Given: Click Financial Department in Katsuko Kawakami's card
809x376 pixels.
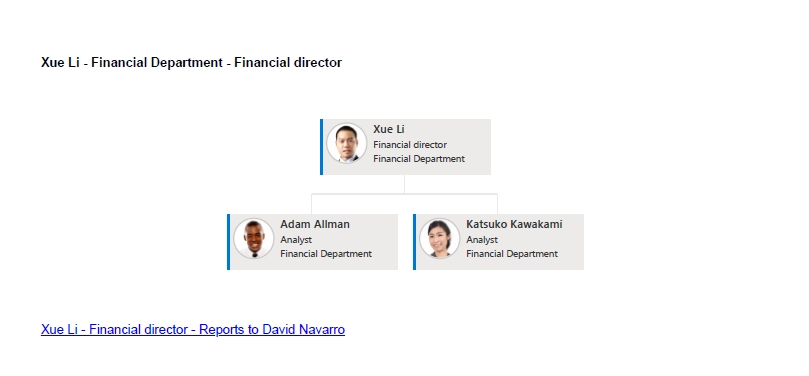Looking at the screenshot, I should click(x=512, y=254).
